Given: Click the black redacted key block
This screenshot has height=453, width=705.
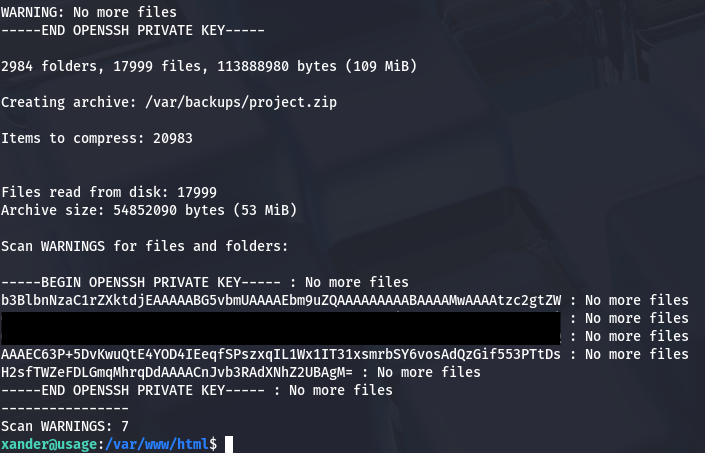Looking at the screenshot, I should tap(280, 327).
